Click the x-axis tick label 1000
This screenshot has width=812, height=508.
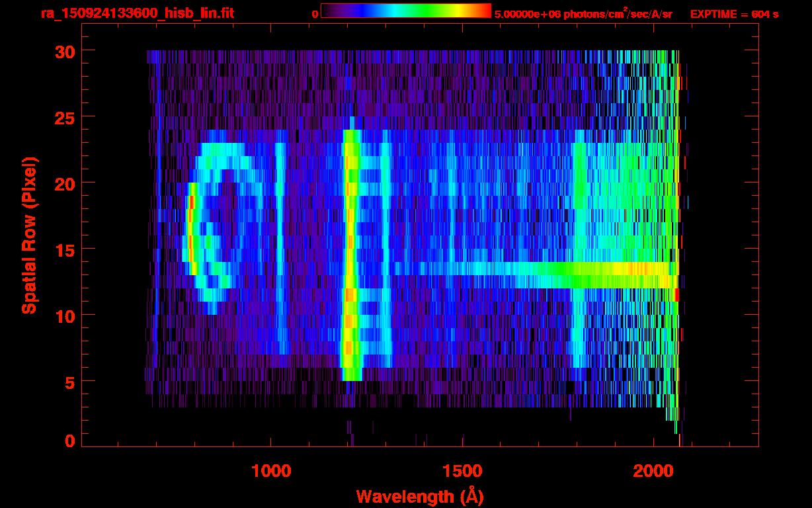271,471
